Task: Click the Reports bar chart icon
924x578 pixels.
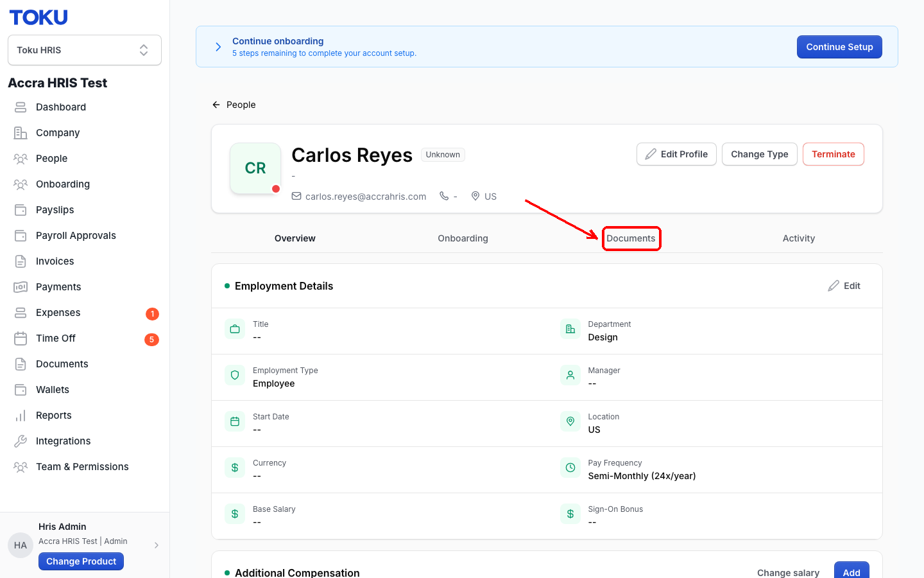Action: (x=21, y=416)
